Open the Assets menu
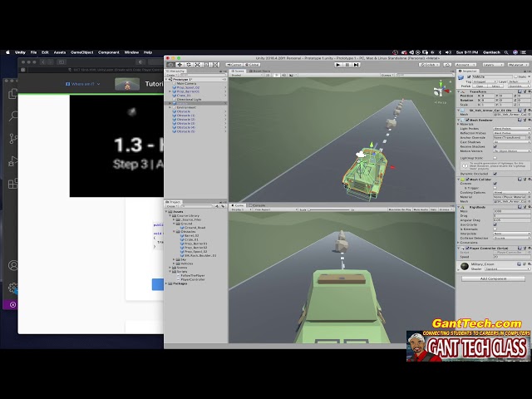532x399 pixels. coord(60,52)
